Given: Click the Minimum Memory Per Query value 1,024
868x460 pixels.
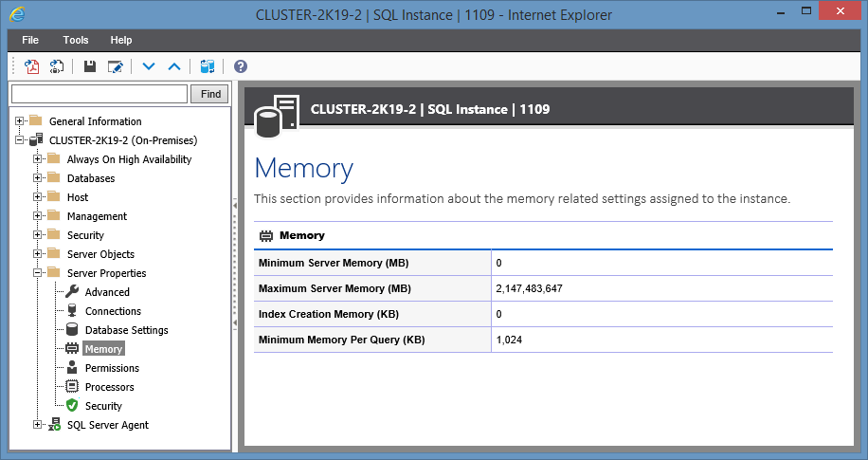Looking at the screenshot, I should pos(509,340).
